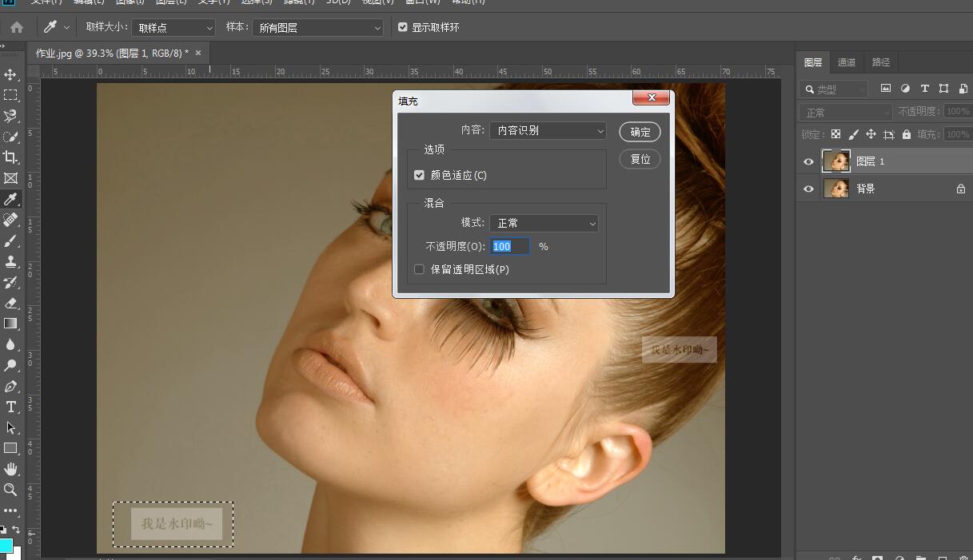Open the 内容 dropdown in the fill dialog
This screenshot has height=560, width=973.
pyautogui.click(x=548, y=130)
